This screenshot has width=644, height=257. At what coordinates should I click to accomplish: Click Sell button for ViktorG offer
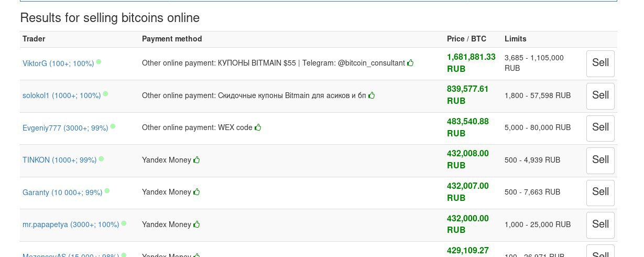coord(601,63)
